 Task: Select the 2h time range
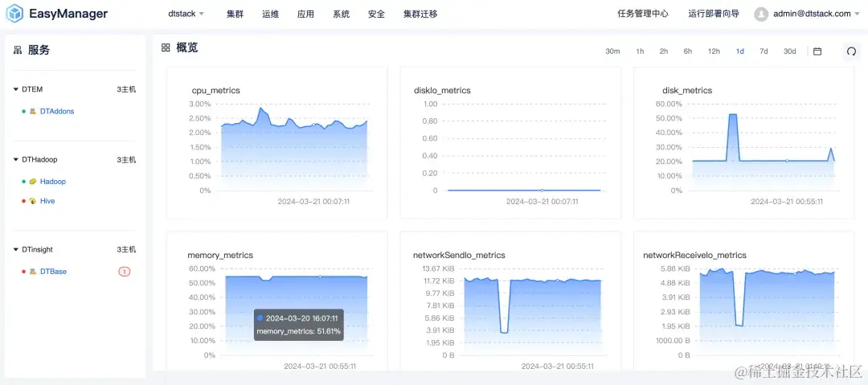(x=664, y=51)
